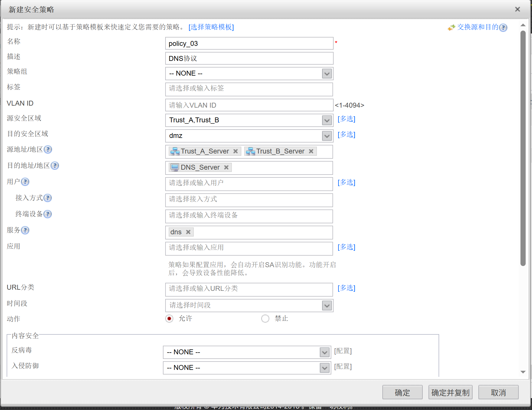Click the 描述 field containing DNS协议
Viewport: 532px width, 410px height.
click(x=249, y=58)
